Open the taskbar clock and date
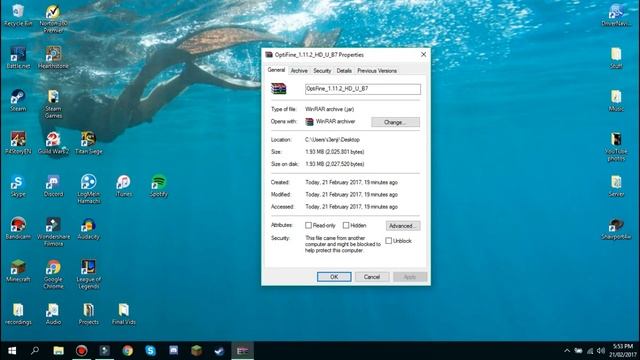Screen dimensions: 640x360 click(x=623, y=351)
